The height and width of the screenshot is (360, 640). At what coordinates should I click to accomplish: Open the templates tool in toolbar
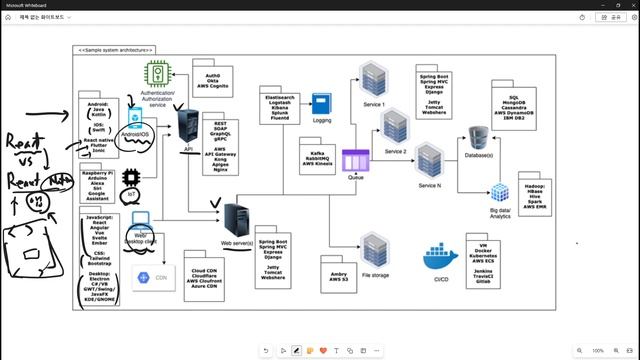[x=363, y=351]
